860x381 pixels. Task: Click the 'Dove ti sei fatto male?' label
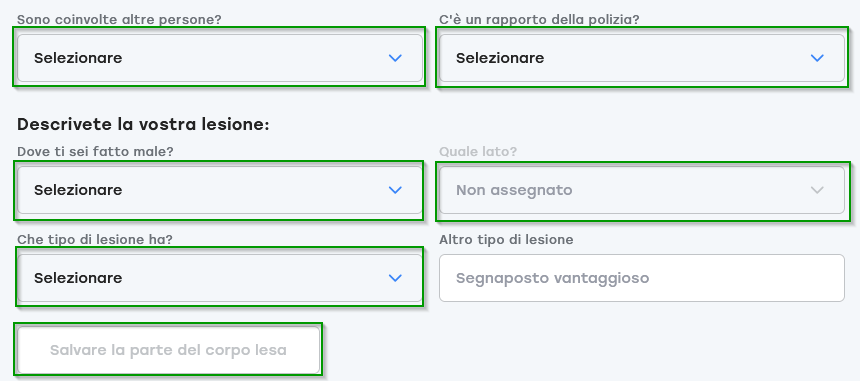click(x=95, y=152)
